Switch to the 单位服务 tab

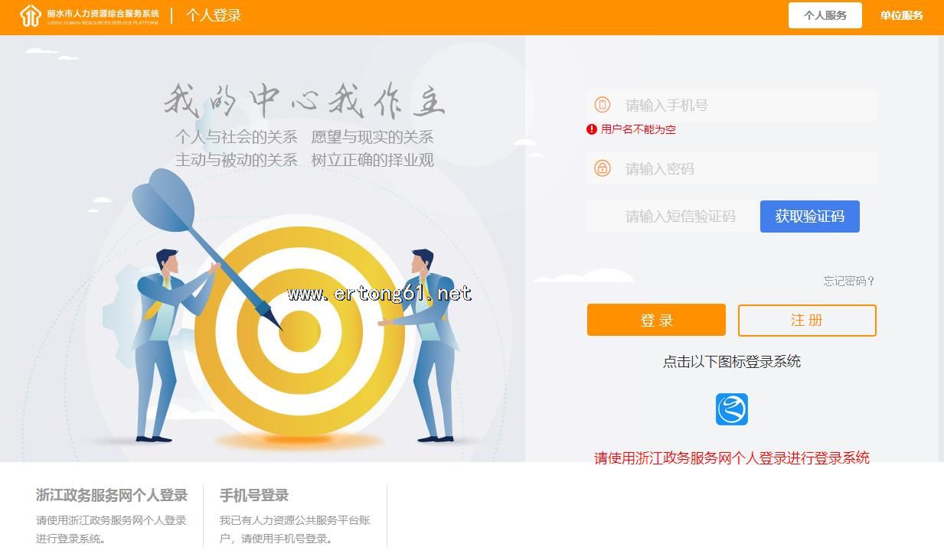[x=901, y=15]
